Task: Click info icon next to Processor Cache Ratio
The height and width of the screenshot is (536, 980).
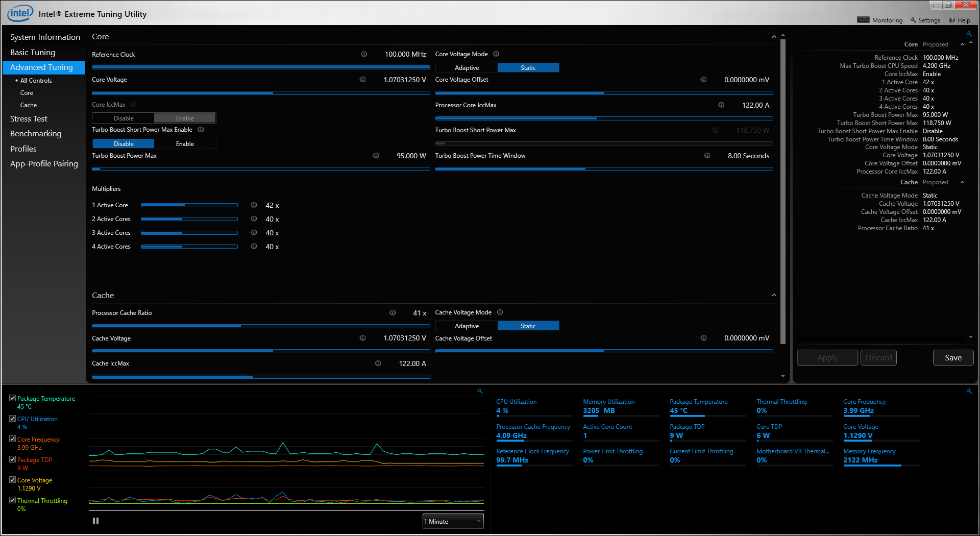Action: 393,313
